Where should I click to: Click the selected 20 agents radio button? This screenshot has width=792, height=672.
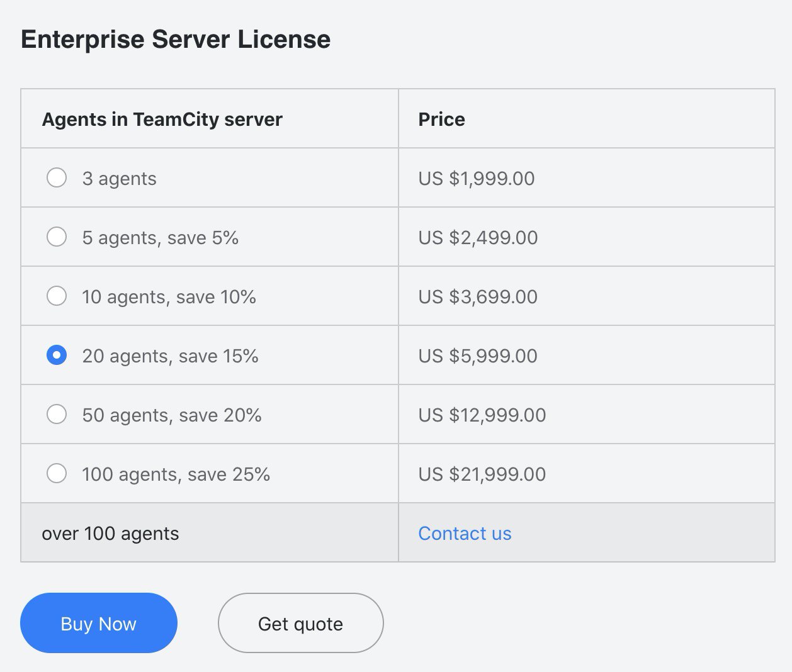click(57, 355)
